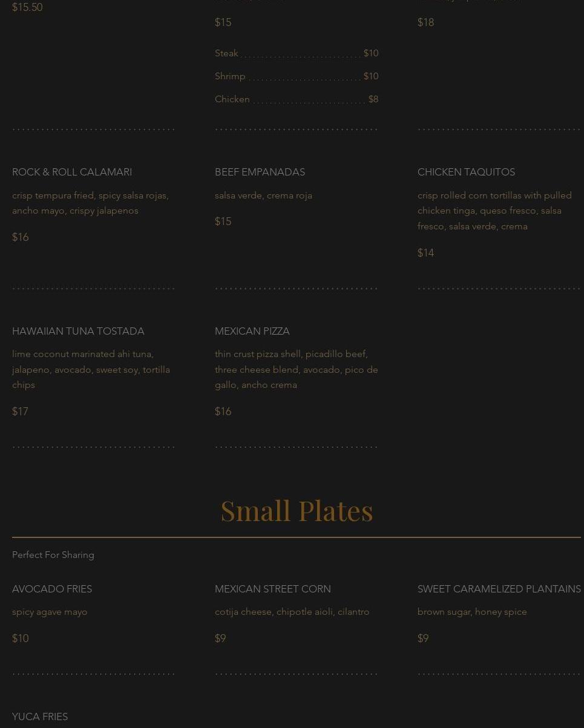The height and width of the screenshot is (728, 584).
Task: Click the $17 price under Hawaiian Tuna Tostada
Action: tap(20, 412)
